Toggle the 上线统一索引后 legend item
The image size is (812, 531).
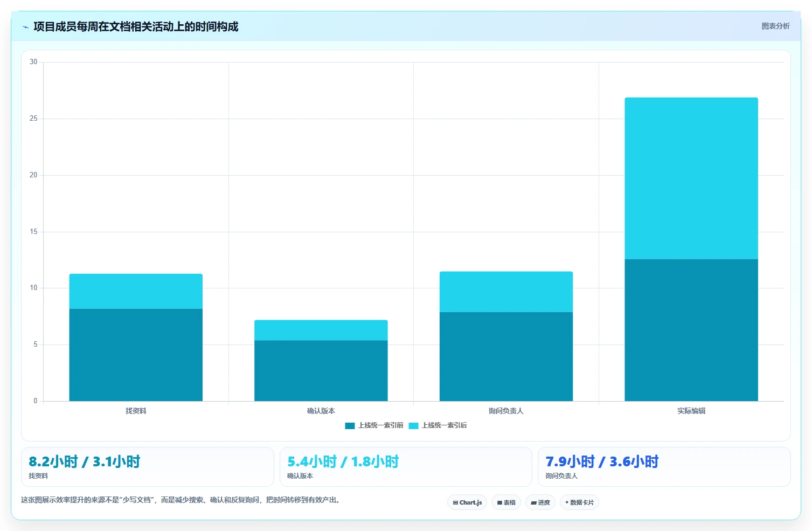pyautogui.click(x=438, y=425)
